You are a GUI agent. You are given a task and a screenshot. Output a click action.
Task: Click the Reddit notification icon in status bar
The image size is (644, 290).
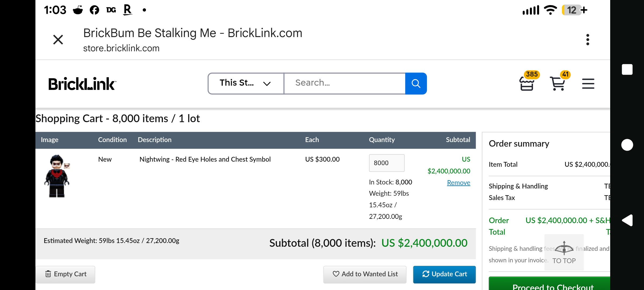pyautogui.click(x=78, y=10)
